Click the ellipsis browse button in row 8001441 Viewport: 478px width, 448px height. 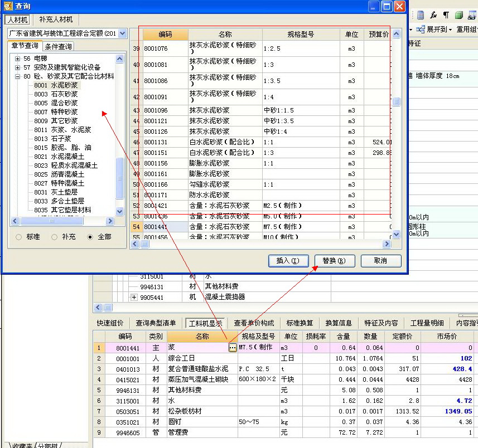pos(233,348)
